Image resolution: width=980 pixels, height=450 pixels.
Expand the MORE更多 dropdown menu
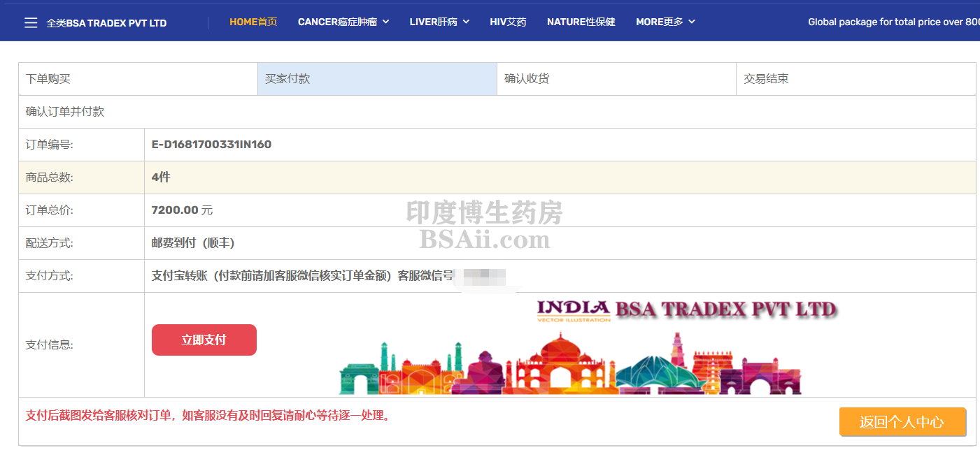665,22
